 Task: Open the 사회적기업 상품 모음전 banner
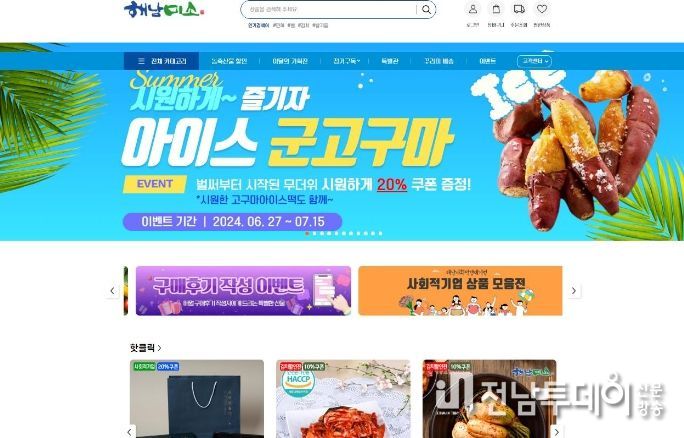click(x=460, y=291)
